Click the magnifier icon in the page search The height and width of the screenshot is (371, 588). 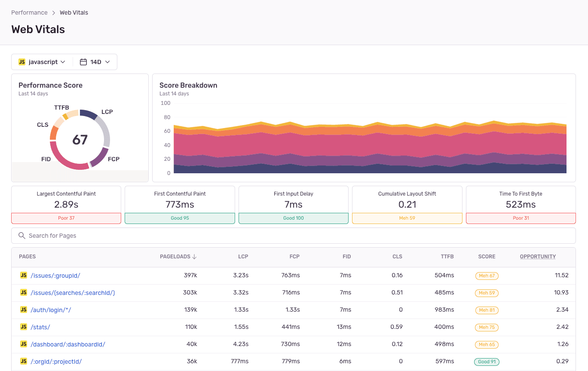tap(21, 236)
